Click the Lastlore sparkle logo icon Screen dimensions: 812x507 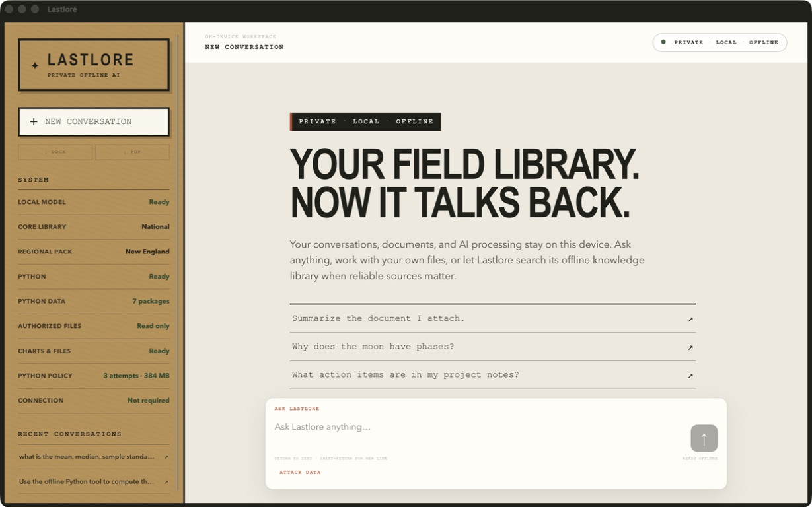(35, 65)
